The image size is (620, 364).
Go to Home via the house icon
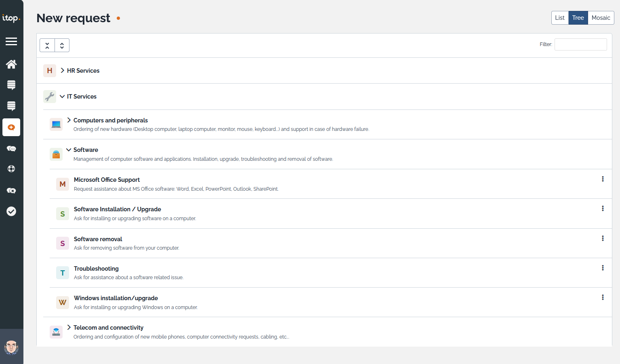click(11, 64)
